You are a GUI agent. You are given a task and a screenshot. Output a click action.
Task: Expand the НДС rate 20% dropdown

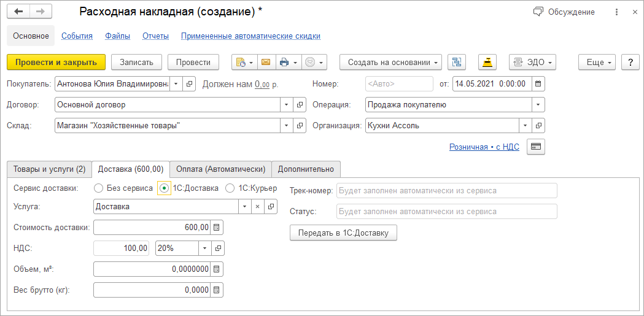pos(204,249)
